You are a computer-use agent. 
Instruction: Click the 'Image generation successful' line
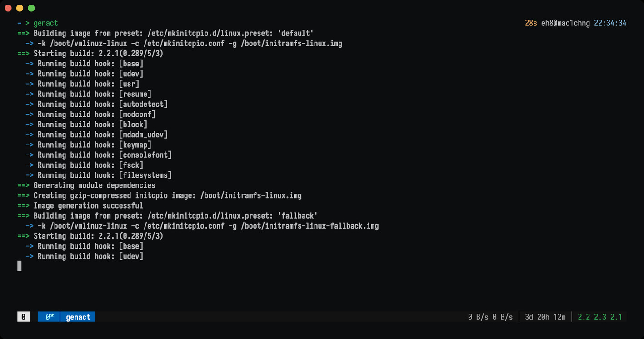[x=80, y=205]
